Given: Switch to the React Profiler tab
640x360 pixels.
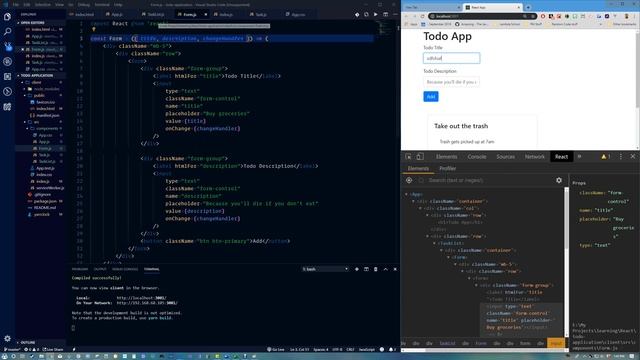Looking at the screenshot, I should pyautogui.click(x=448, y=169).
